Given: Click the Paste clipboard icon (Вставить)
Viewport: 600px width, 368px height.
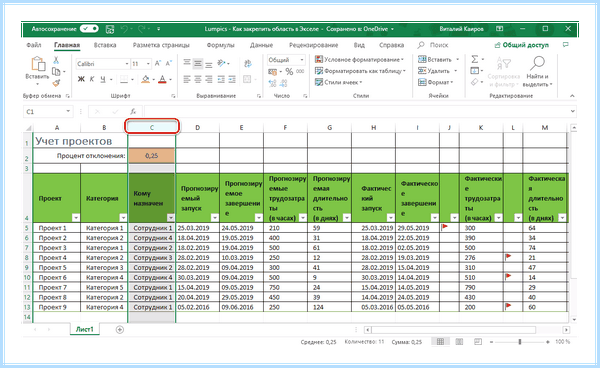Looking at the screenshot, I should (x=38, y=64).
